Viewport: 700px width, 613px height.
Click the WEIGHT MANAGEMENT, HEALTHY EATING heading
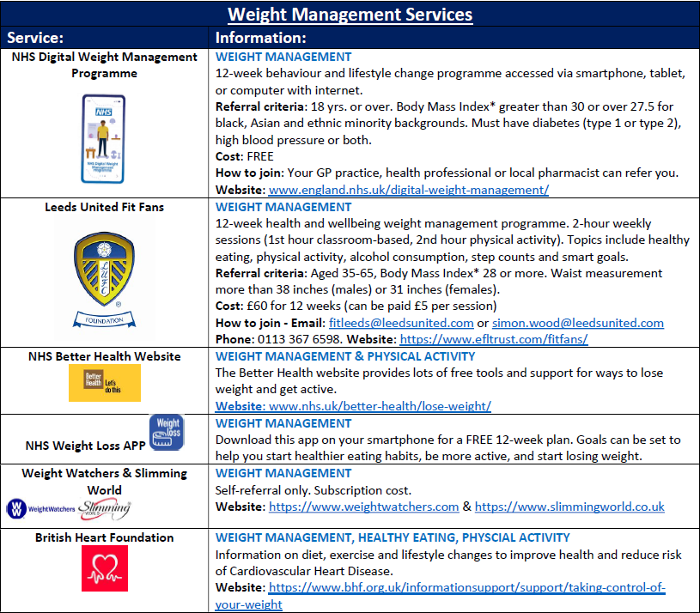(x=393, y=538)
